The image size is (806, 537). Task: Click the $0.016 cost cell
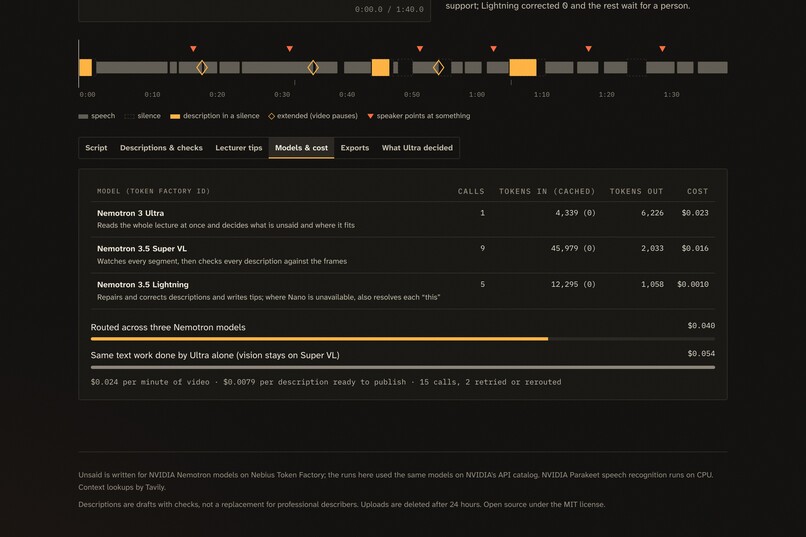[x=695, y=248]
